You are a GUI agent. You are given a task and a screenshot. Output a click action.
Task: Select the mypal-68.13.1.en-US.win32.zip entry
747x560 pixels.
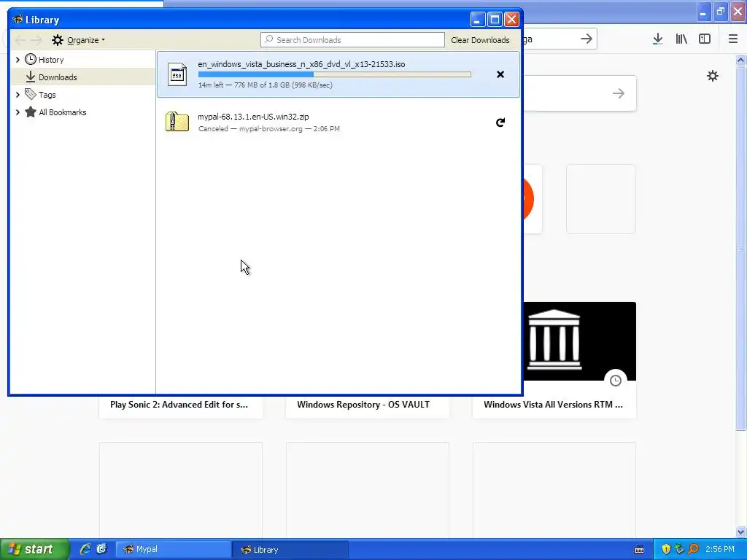coord(338,122)
